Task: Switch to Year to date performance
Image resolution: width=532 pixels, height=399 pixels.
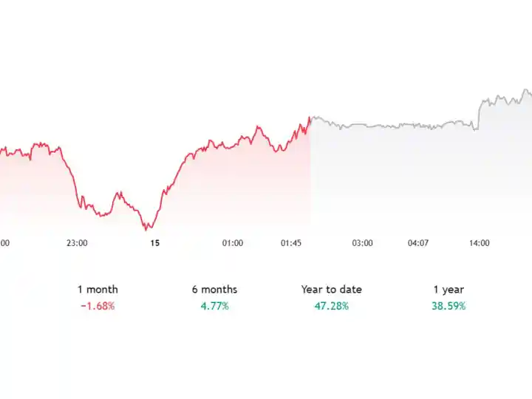Action: click(x=332, y=290)
